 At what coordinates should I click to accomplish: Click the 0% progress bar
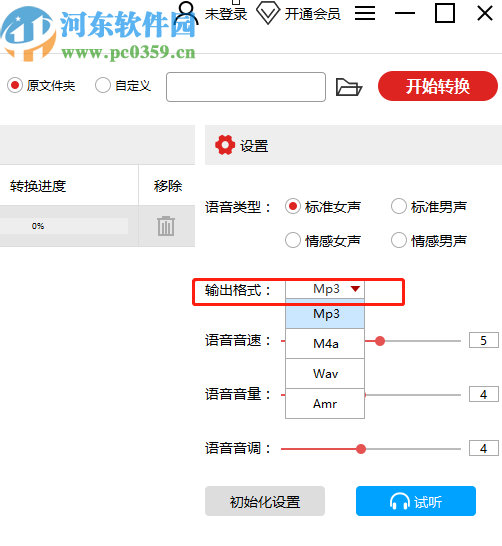point(64,226)
